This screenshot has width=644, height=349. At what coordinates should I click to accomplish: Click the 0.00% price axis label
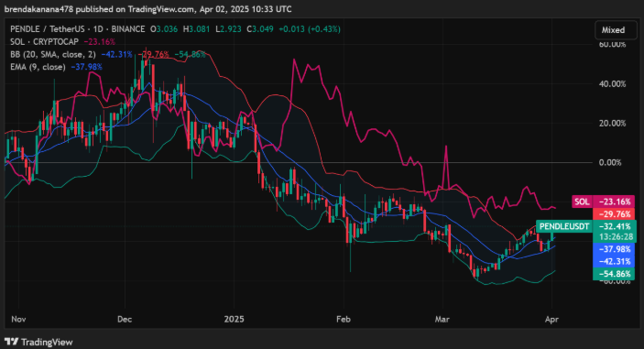point(610,163)
